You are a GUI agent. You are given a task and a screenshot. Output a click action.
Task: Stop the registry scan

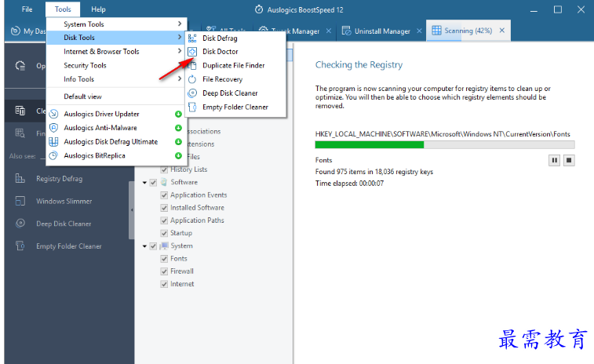click(x=569, y=161)
